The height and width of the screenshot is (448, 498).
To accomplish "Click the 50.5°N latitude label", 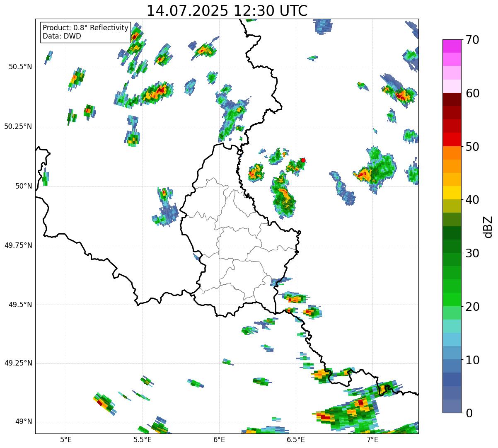I will pyautogui.click(x=20, y=67).
